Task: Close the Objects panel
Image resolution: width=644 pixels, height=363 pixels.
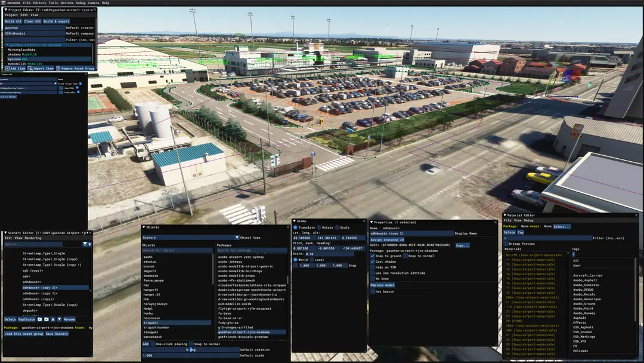Action: pos(288,227)
